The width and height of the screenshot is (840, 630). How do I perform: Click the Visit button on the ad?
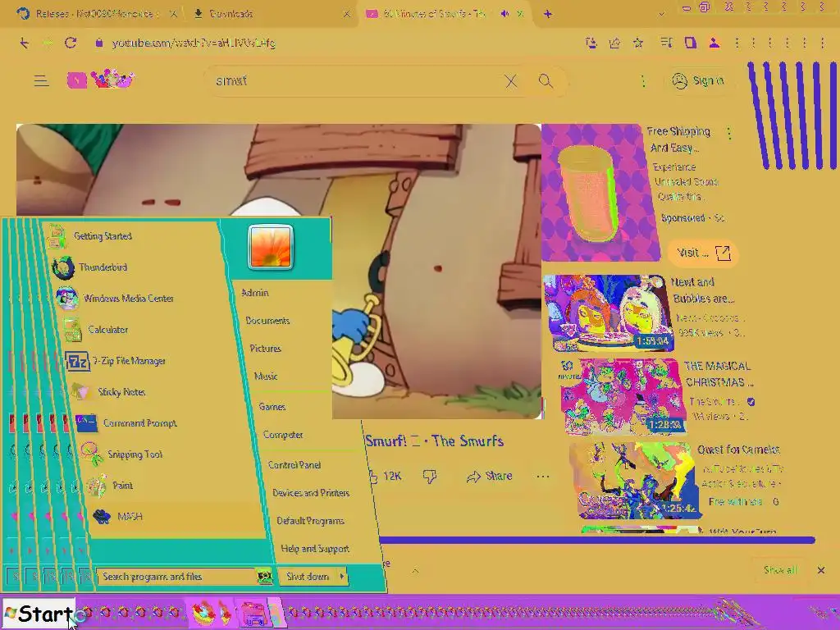pos(703,253)
